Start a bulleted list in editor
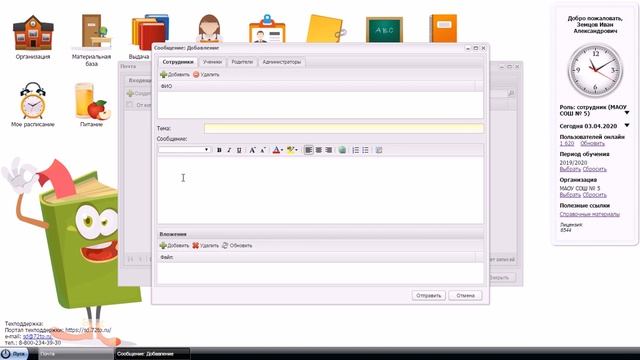 (x=365, y=150)
